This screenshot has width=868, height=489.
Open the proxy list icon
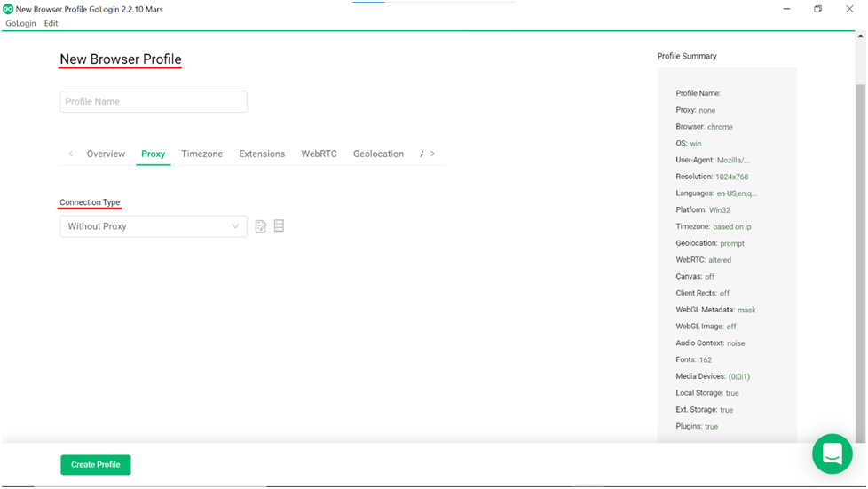279,226
